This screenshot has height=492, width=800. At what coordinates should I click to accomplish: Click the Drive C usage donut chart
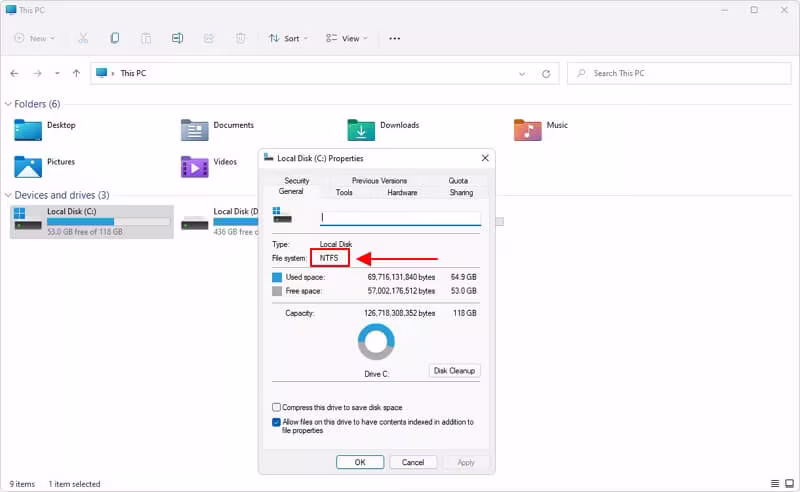coord(376,342)
